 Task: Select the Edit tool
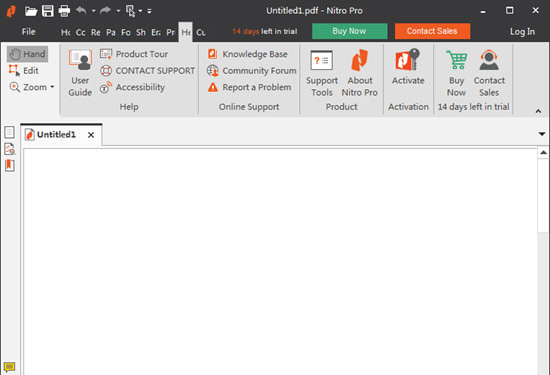point(24,71)
